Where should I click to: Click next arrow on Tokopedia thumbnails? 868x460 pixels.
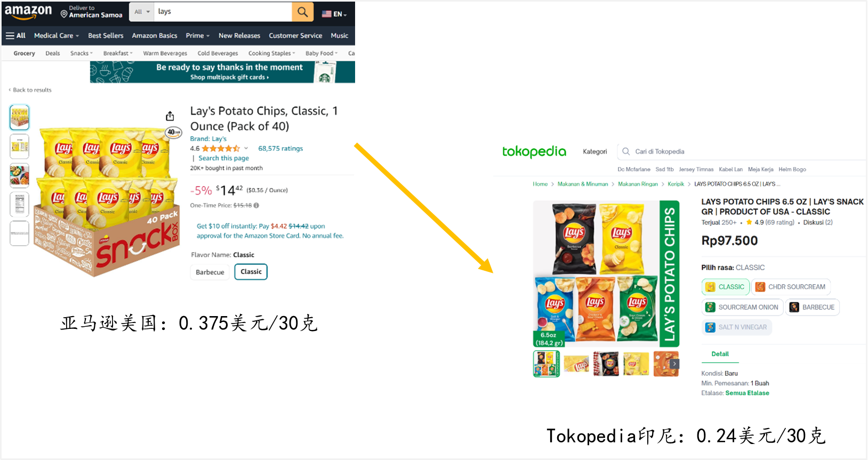coord(674,364)
